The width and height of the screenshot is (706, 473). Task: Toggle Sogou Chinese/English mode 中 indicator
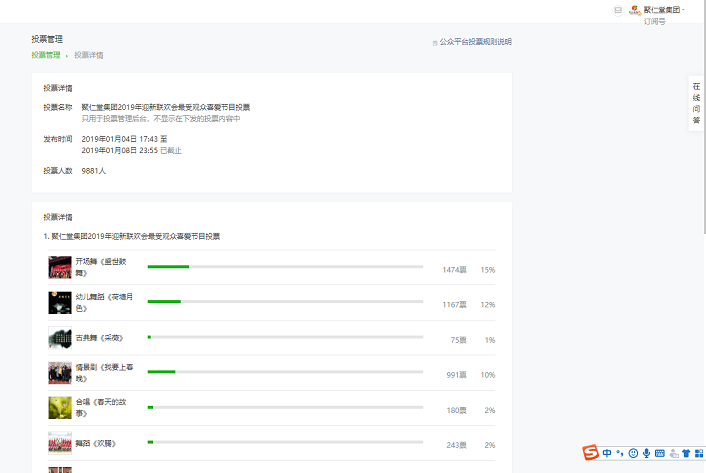(x=607, y=453)
